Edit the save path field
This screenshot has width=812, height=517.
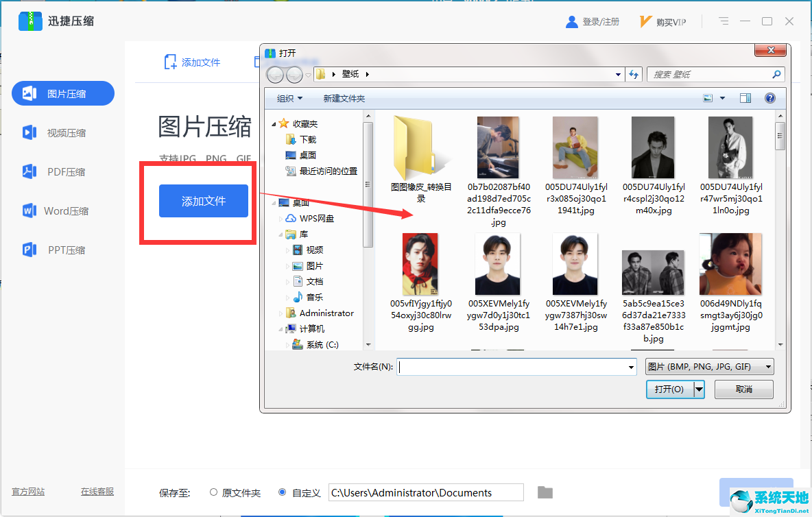pyautogui.click(x=426, y=493)
